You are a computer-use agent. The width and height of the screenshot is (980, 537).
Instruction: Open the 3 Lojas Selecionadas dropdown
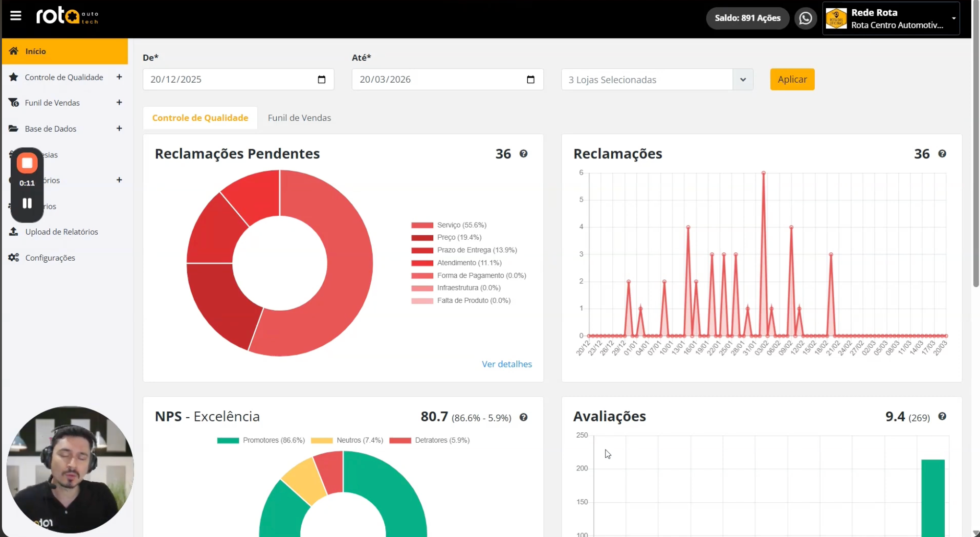657,80
